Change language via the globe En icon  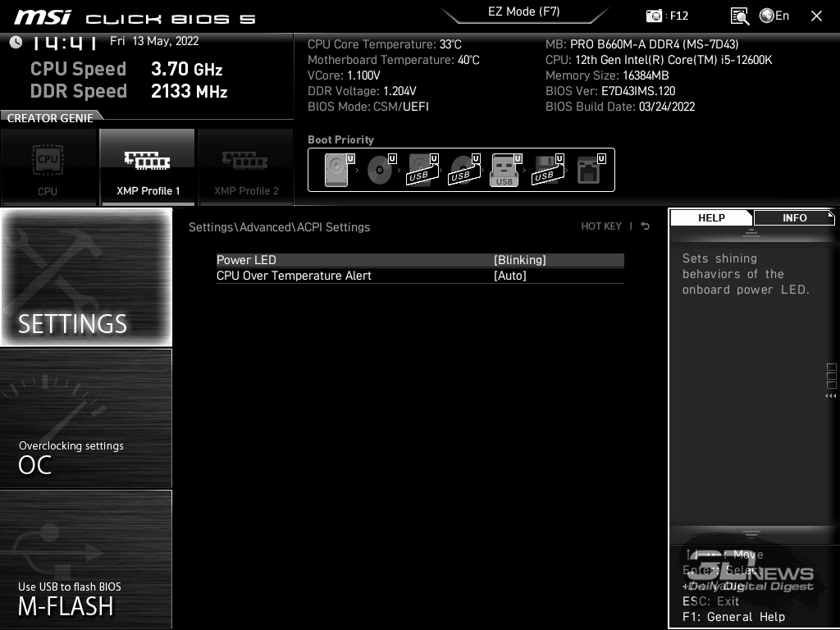[x=774, y=16]
